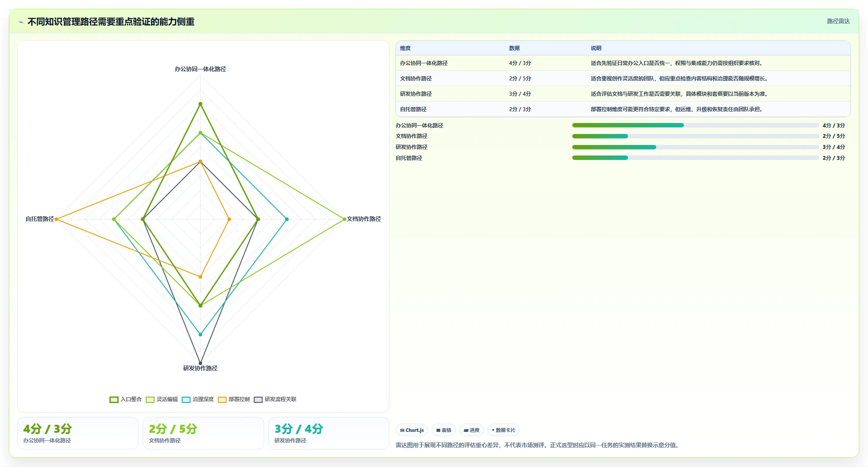Click the 3分 / 4分 value in the table
The image size is (868, 467).
coord(520,94)
